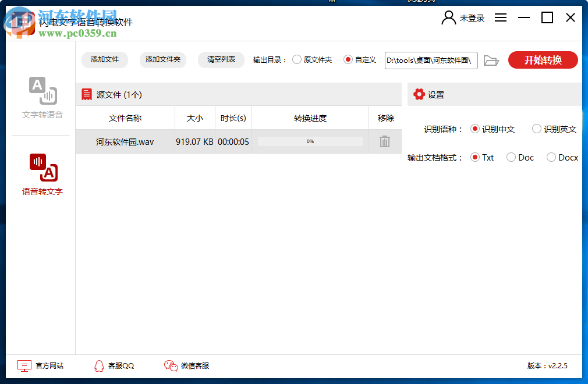Add a file using 添加文件
Screen dimensions: 588x384
coord(104,60)
